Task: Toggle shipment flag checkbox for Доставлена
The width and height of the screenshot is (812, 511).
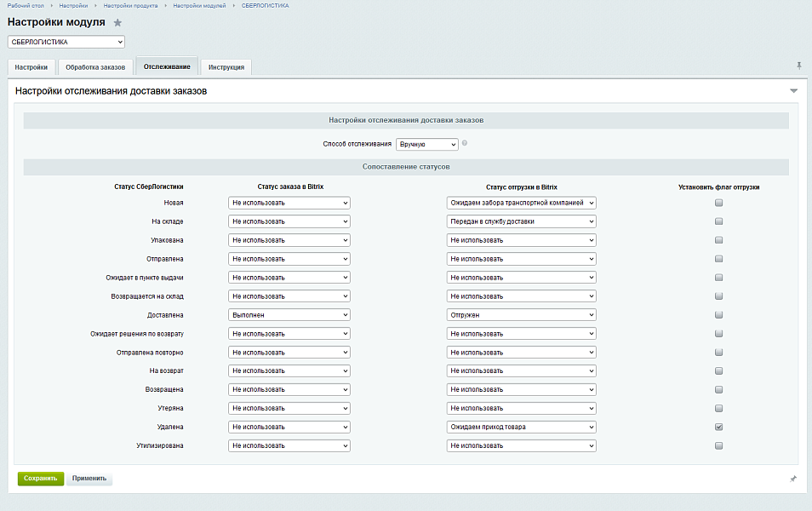Action: coord(719,315)
